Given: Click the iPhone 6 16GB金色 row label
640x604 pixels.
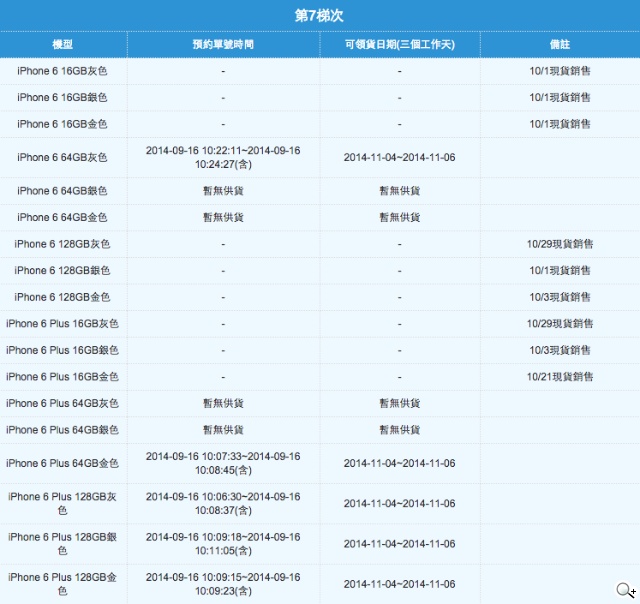Looking at the screenshot, I should [62, 124].
